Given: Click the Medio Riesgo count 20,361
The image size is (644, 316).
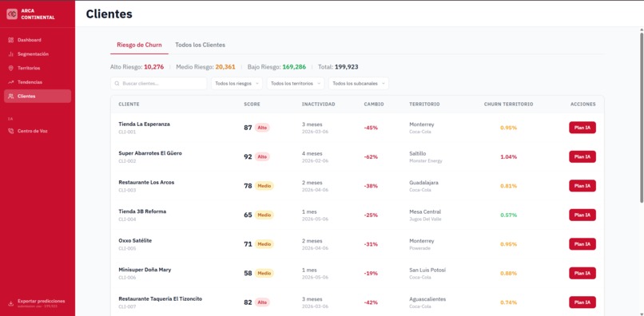Looking at the screenshot, I should pos(225,67).
